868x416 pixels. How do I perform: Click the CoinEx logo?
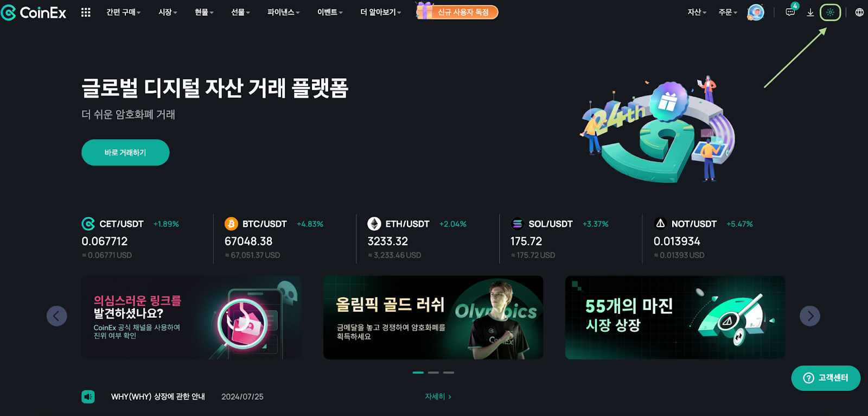click(x=34, y=12)
